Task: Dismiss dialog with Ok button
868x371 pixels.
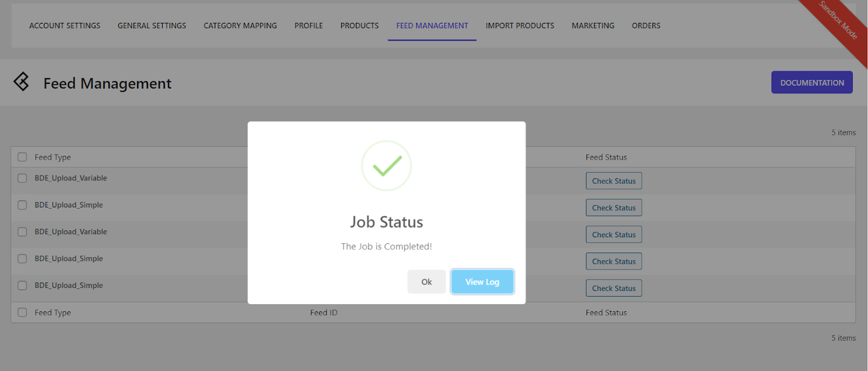Action: click(426, 282)
